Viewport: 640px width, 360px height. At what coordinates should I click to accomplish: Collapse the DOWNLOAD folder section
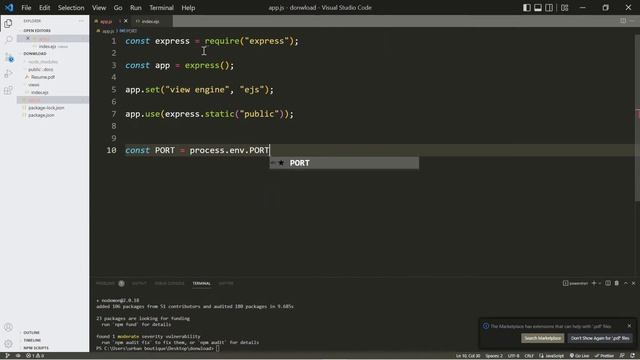click(x=35, y=53)
